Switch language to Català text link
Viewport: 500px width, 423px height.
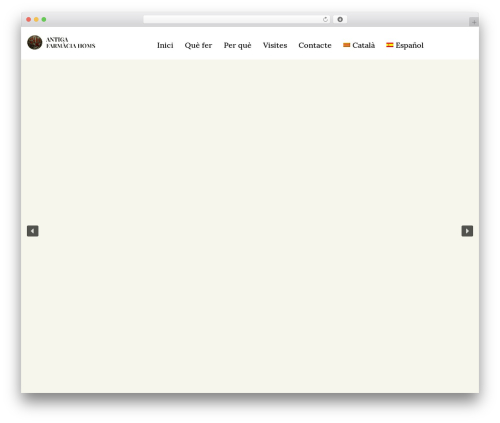pos(364,45)
